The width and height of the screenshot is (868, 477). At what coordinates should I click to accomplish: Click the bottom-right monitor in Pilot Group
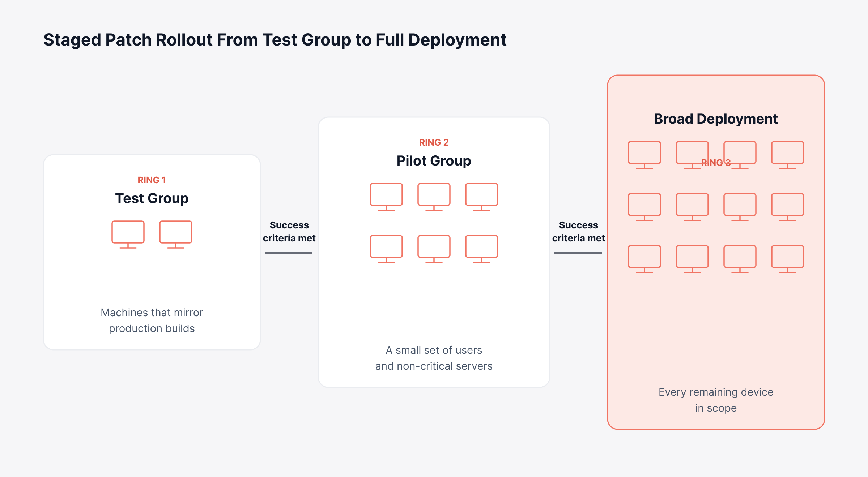[482, 249]
